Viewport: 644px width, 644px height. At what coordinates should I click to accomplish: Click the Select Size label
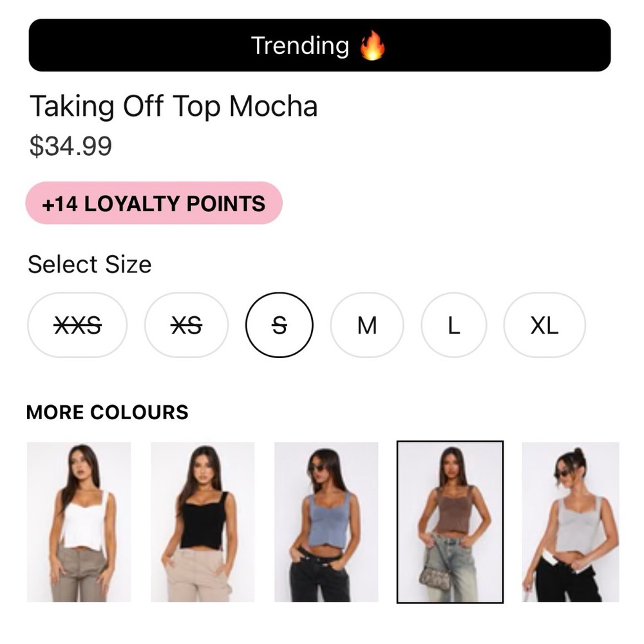coord(90,264)
